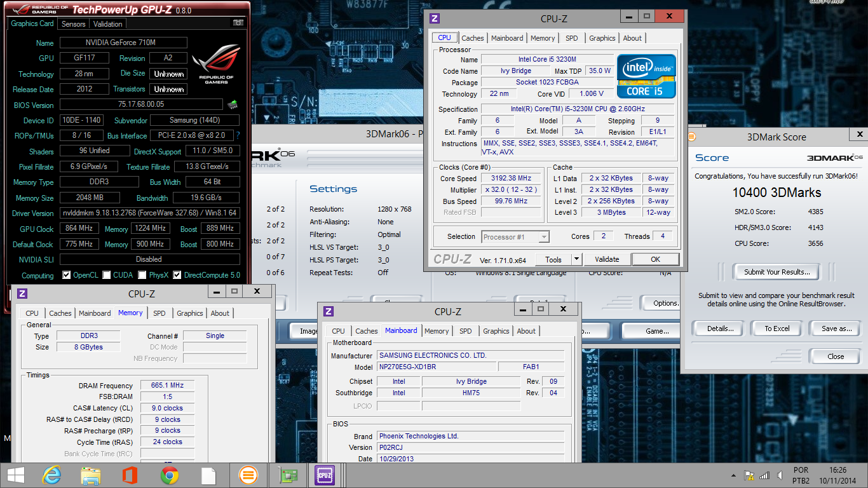This screenshot has width=868, height=488.
Task: Click the action center flag icon
Action: click(x=749, y=475)
